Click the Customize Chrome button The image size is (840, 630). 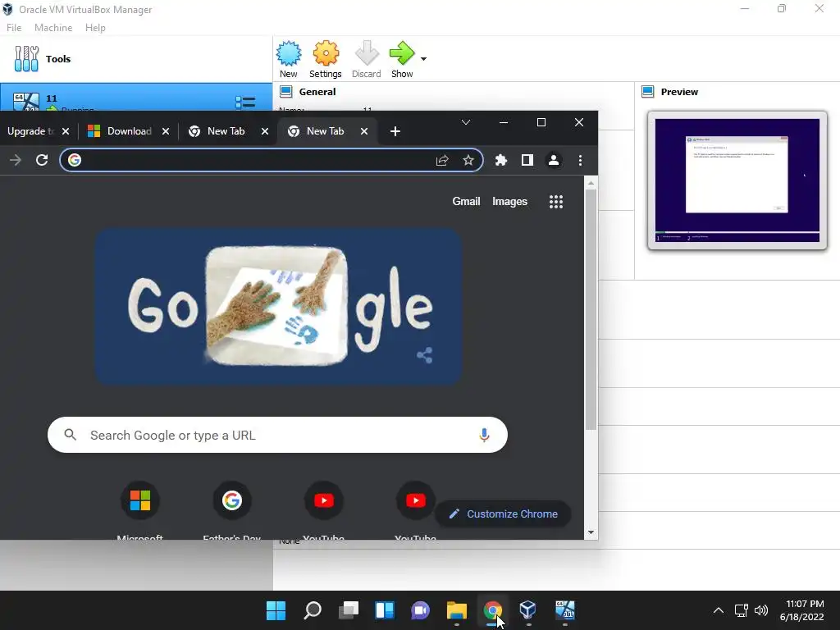[x=503, y=514]
